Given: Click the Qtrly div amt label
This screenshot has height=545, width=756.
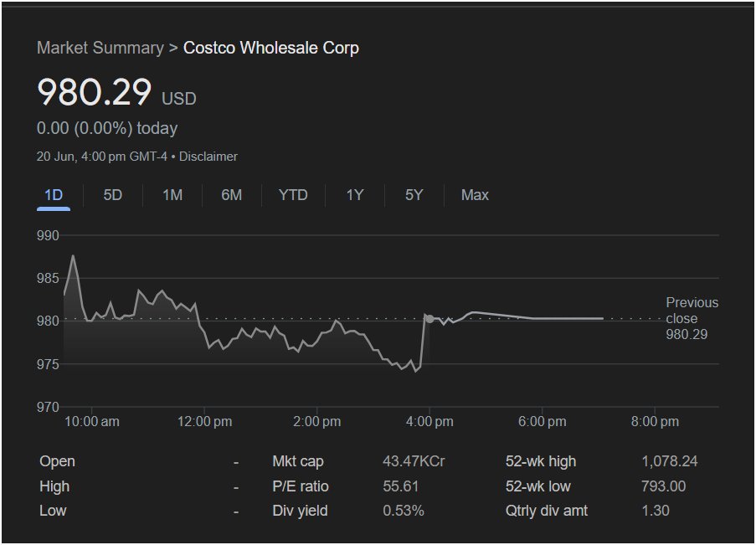Looking at the screenshot, I should click(547, 511).
